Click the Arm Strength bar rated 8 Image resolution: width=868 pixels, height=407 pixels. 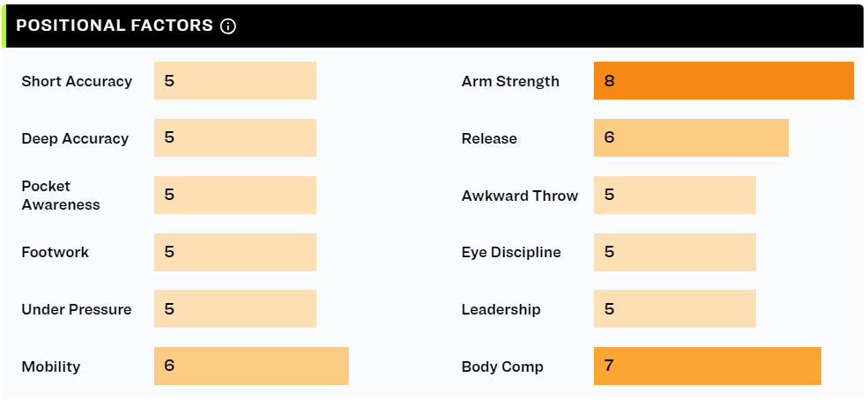point(723,81)
